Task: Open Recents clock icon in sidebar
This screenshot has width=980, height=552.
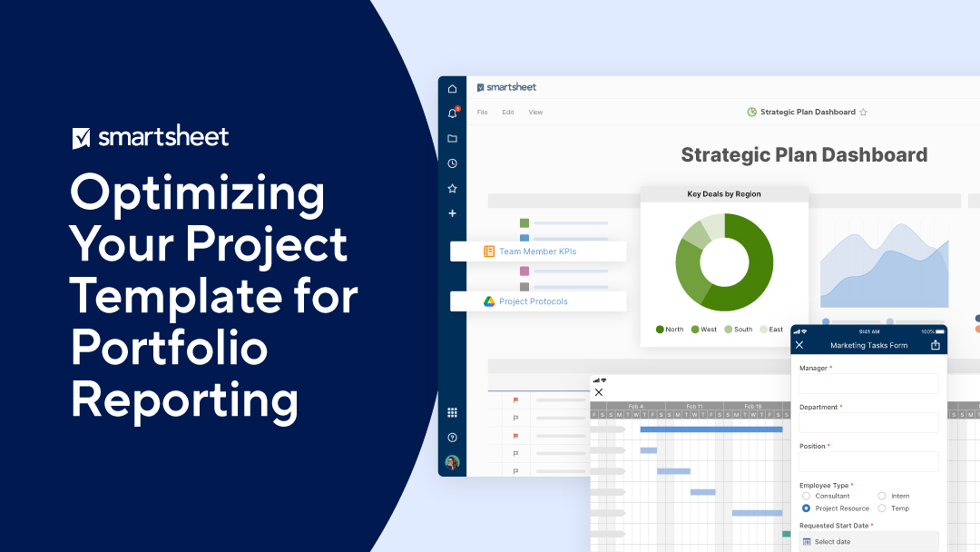Action: point(452,163)
